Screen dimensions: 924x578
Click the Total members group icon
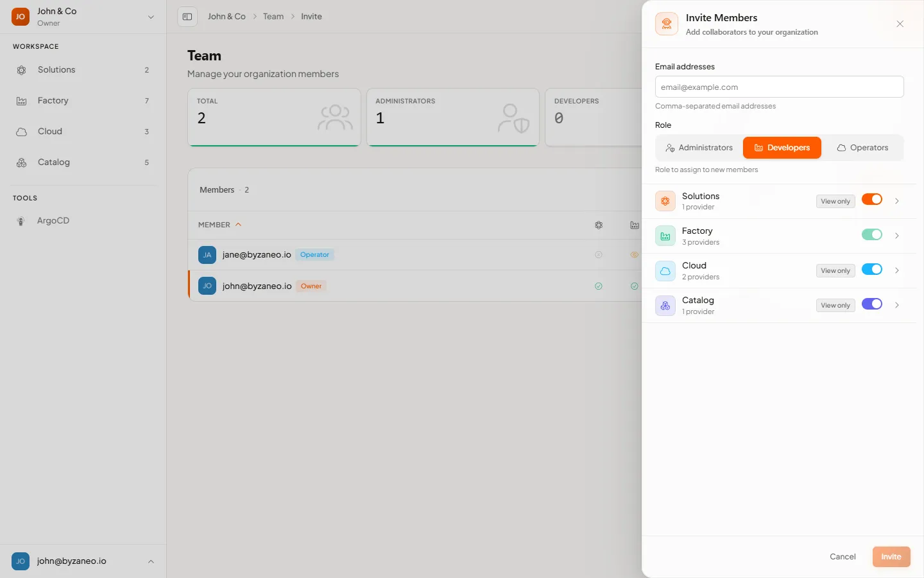click(335, 118)
